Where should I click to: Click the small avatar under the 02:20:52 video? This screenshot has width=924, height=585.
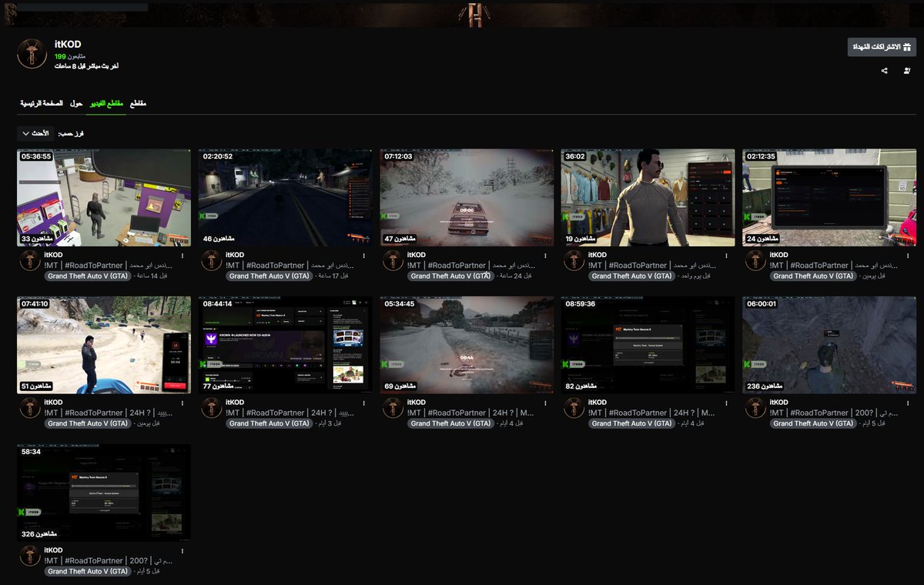(x=212, y=261)
